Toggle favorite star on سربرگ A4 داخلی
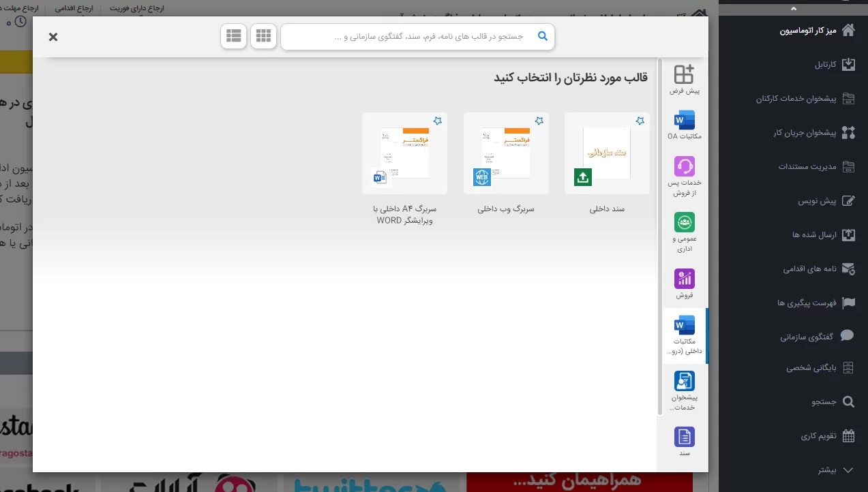Screen dimensions: 868x492 tap(438, 121)
